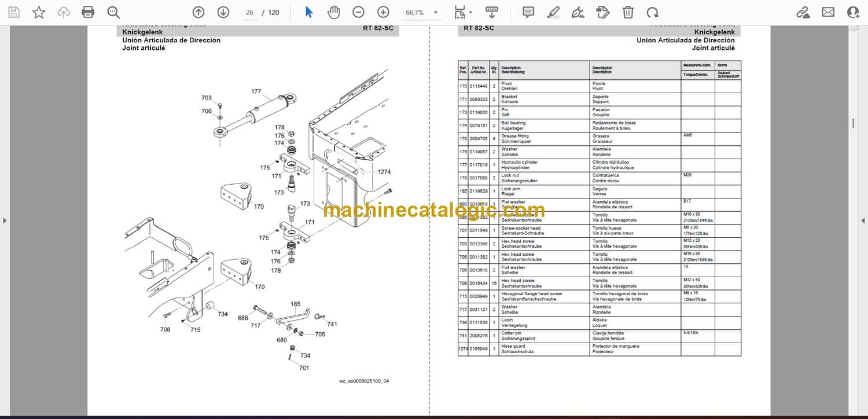Star this document as a favorite

tap(39, 12)
